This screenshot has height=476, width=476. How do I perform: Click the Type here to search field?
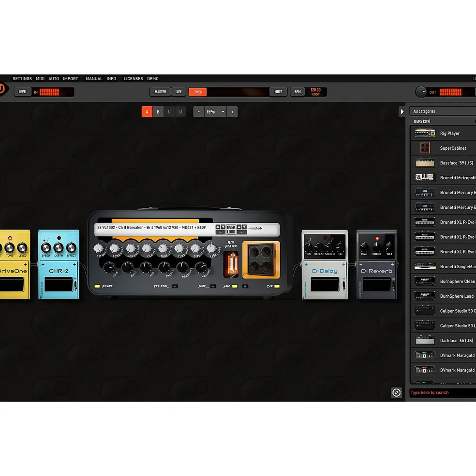[x=443, y=392]
